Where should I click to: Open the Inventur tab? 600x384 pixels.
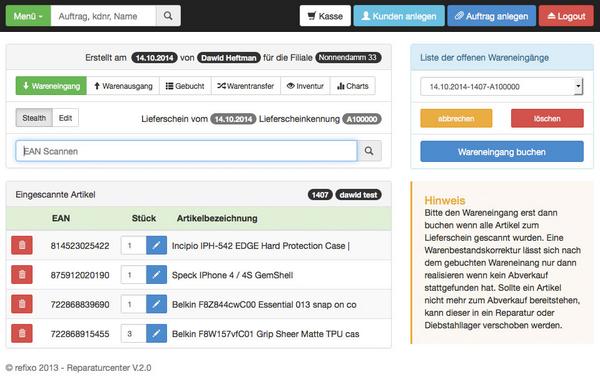click(x=305, y=86)
